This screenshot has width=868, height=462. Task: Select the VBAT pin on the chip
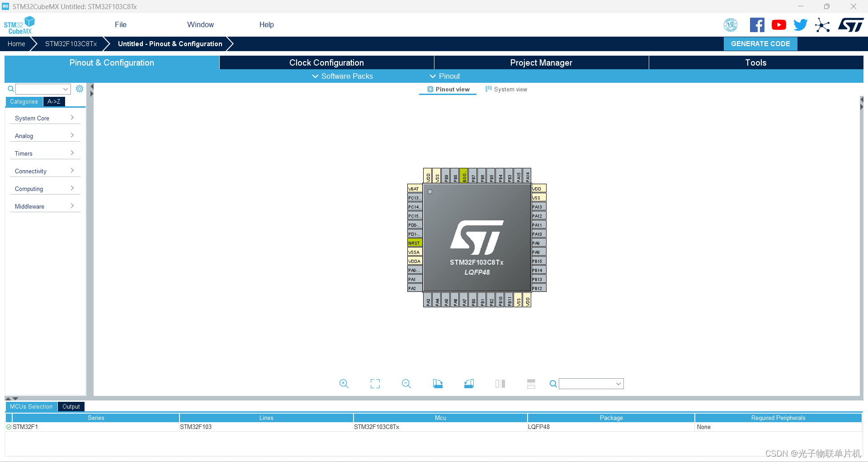(x=415, y=189)
